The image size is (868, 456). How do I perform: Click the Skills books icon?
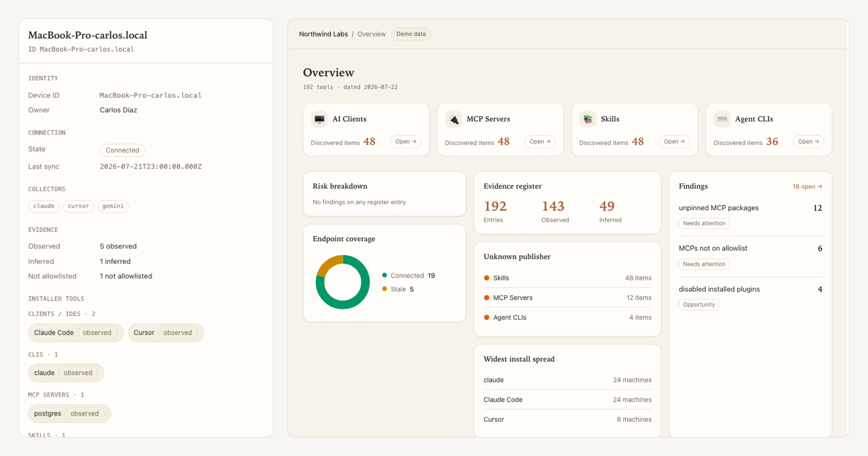pos(588,119)
